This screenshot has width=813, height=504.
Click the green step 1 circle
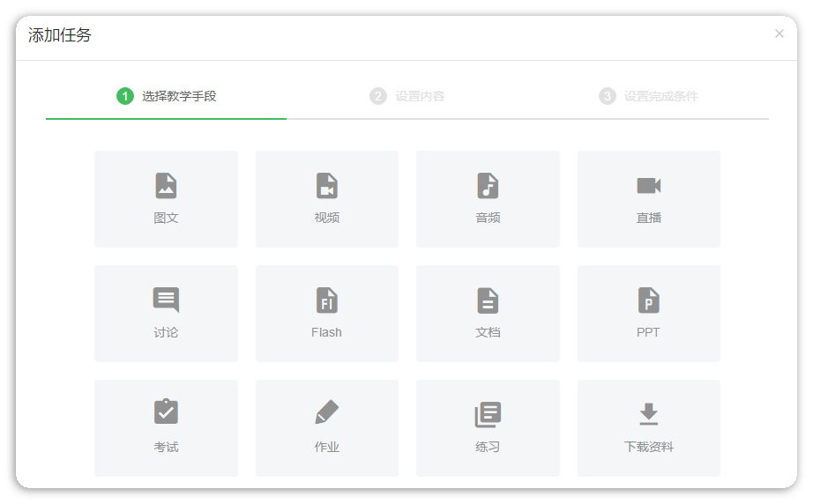coord(125,96)
